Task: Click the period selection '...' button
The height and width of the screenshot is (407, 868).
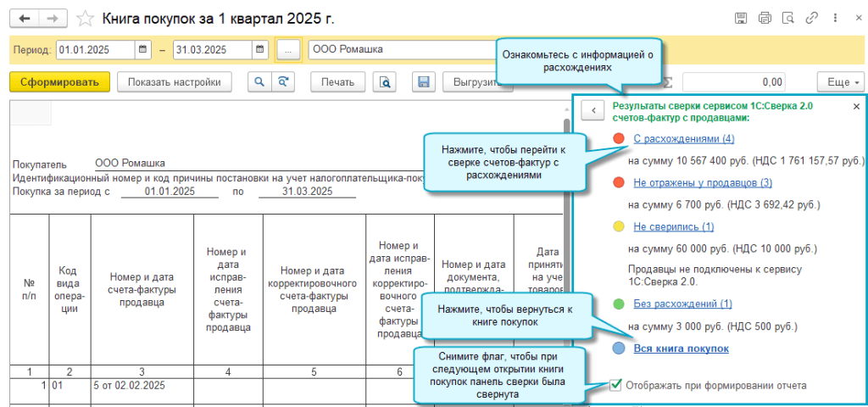Action: (288, 50)
